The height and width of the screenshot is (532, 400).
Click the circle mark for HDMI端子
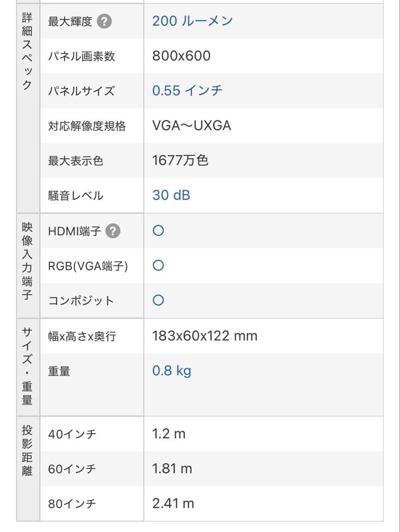pos(158,231)
